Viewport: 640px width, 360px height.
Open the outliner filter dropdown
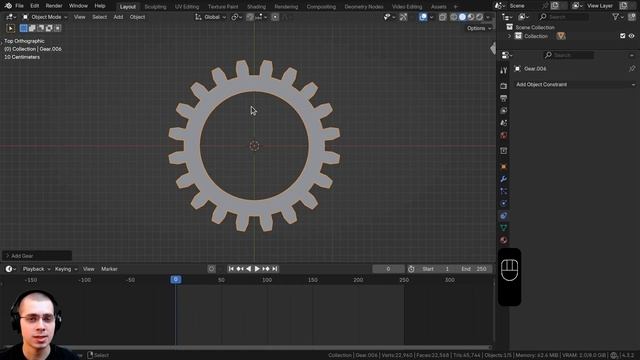click(x=618, y=17)
